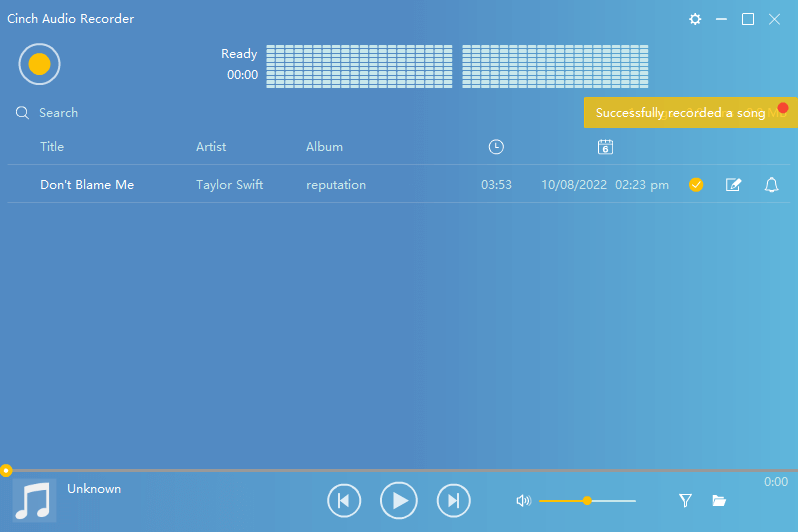798x532 pixels.
Task: Start recording with the yellow record button
Action: pyautogui.click(x=39, y=64)
